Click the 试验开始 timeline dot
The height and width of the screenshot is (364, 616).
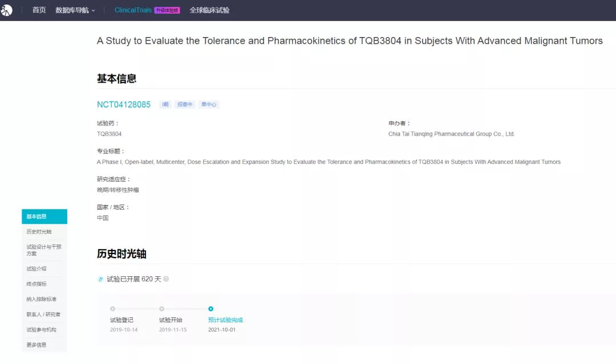click(x=161, y=309)
